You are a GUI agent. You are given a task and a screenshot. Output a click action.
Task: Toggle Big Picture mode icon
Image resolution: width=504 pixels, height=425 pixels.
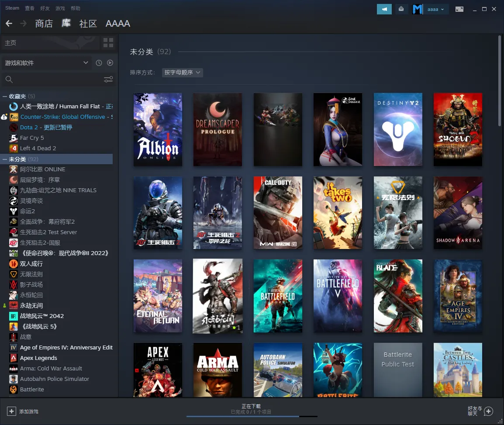tap(459, 9)
